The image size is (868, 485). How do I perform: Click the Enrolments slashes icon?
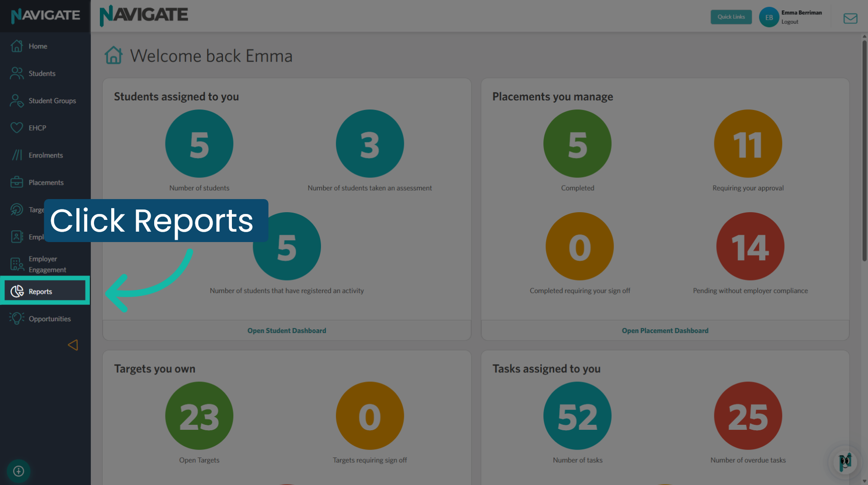(x=17, y=155)
